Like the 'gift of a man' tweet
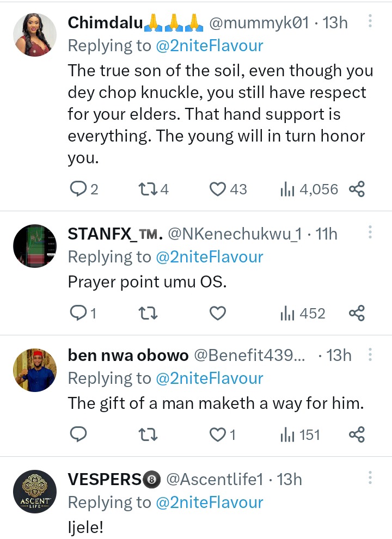This screenshot has height=539, width=392. click(x=218, y=434)
